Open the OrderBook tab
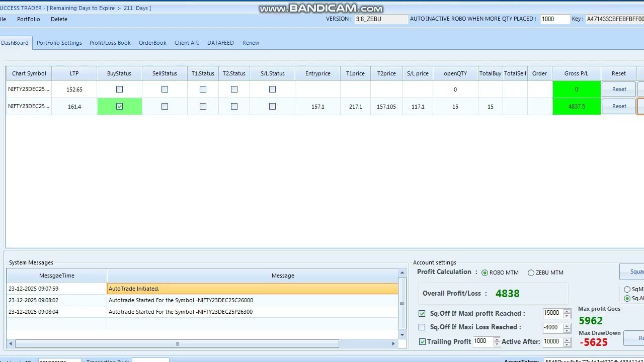 152,43
